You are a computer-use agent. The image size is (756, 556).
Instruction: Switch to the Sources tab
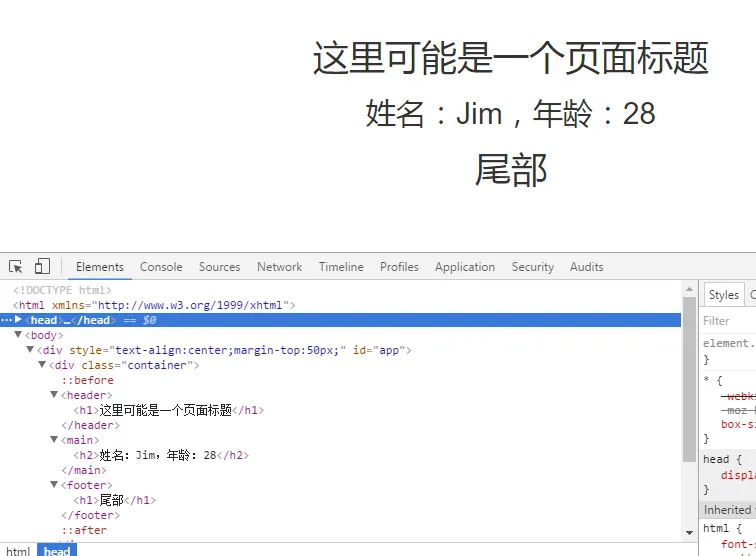219,267
